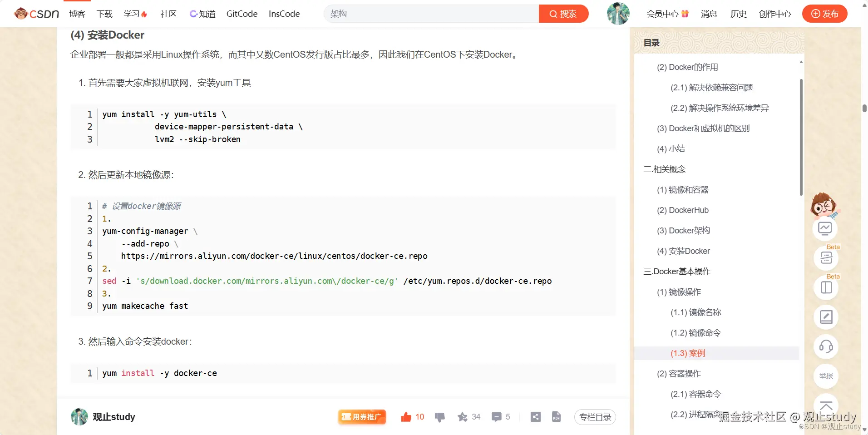868x435 pixels.
Task: Click the thumbs-up like icon
Action: click(x=406, y=417)
